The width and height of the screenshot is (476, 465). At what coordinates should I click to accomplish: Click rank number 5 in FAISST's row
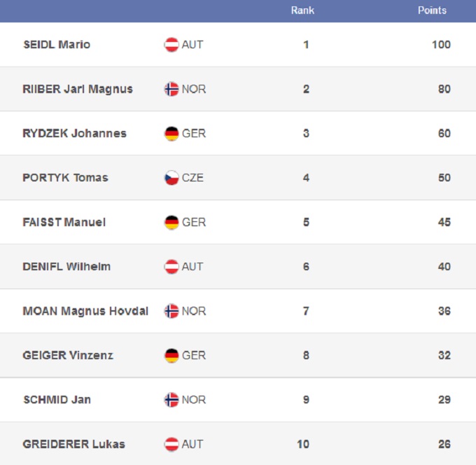306,223
